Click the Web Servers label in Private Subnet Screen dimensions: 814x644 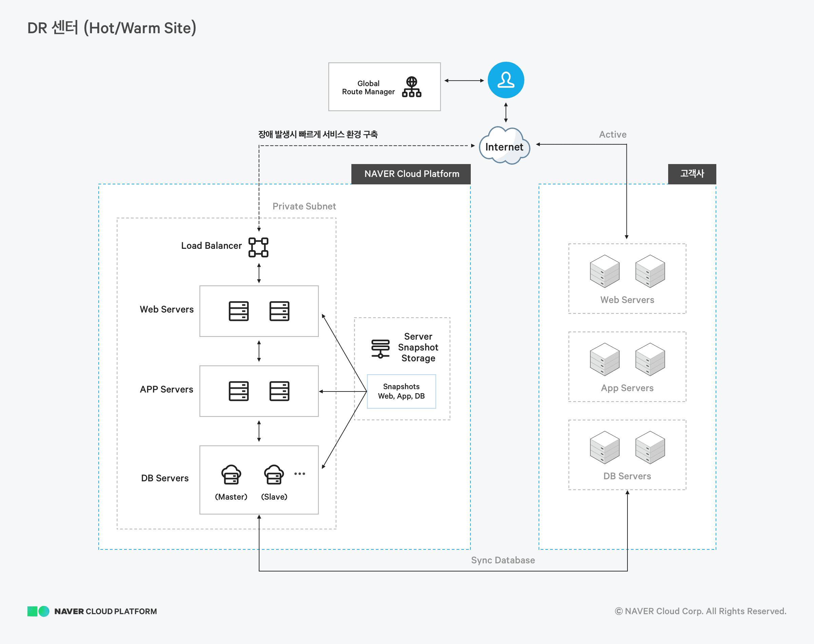tap(167, 309)
